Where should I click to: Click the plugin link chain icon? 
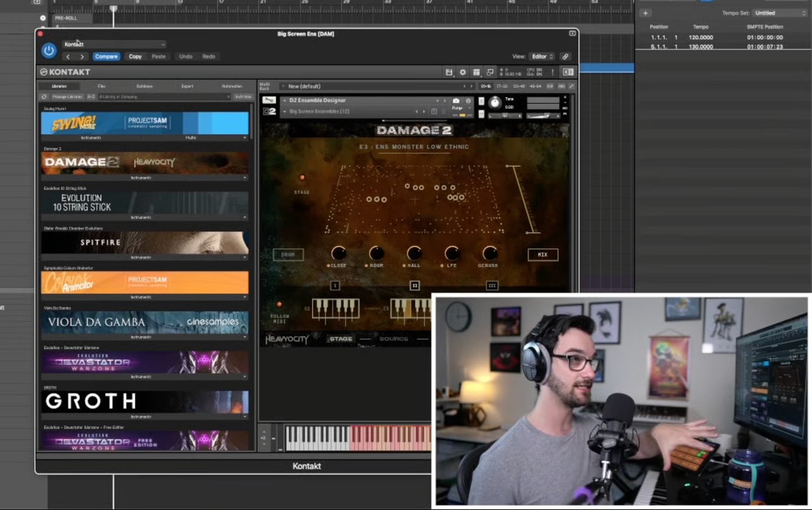565,57
